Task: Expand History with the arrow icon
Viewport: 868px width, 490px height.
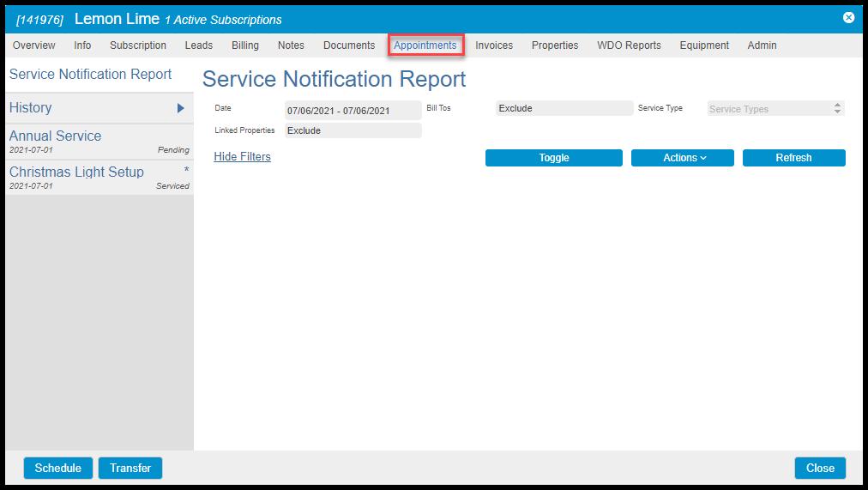Action: click(x=181, y=108)
